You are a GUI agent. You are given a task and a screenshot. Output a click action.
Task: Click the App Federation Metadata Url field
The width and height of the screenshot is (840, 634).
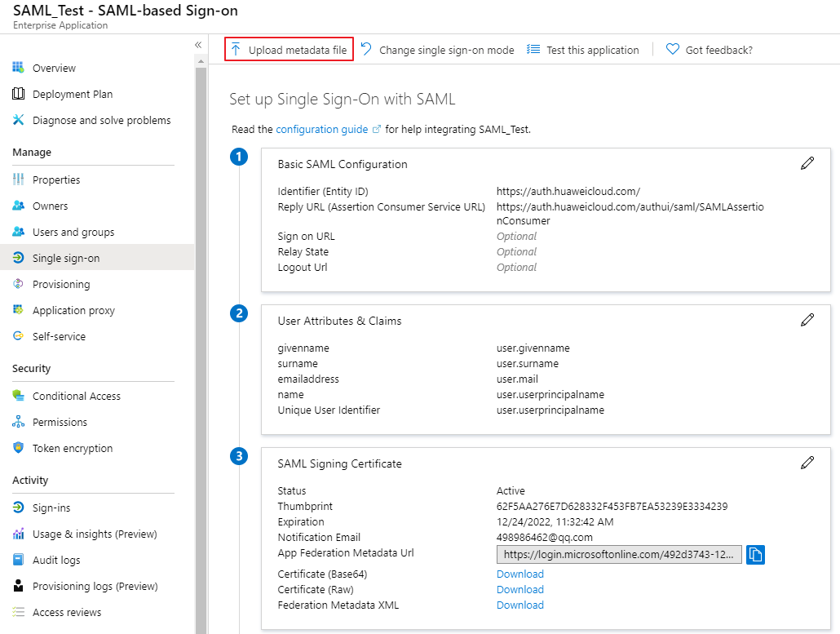(619, 555)
